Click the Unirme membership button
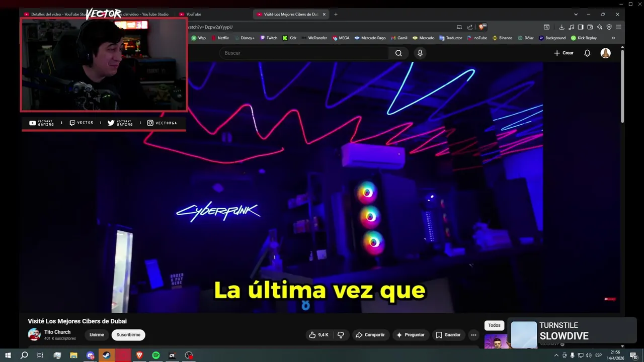The width and height of the screenshot is (644, 362). pos(97,335)
